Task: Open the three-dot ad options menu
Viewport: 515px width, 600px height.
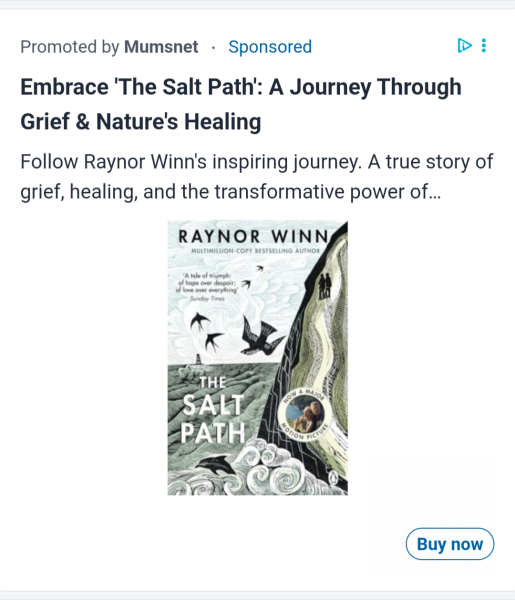Action: [484, 46]
